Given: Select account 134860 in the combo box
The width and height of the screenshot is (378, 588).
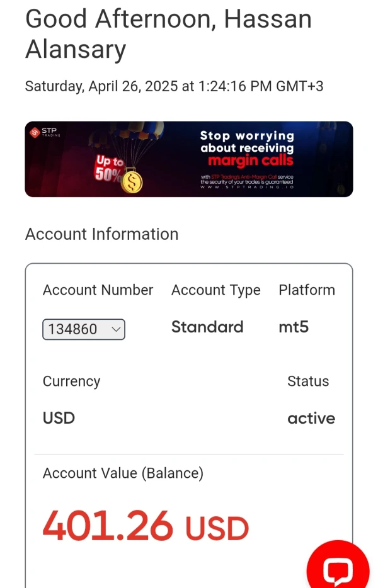Looking at the screenshot, I should [74, 329].
